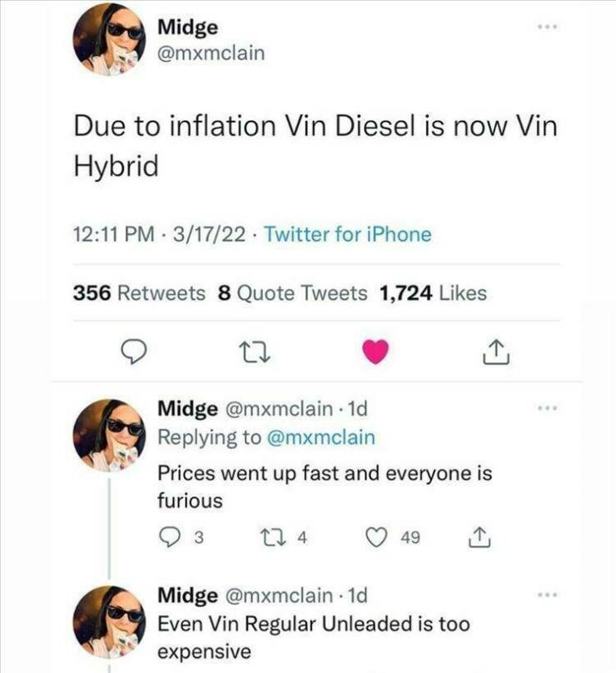This screenshot has height=673, width=616.
Task: Unlike the main tweet via pink heart
Action: [375, 353]
